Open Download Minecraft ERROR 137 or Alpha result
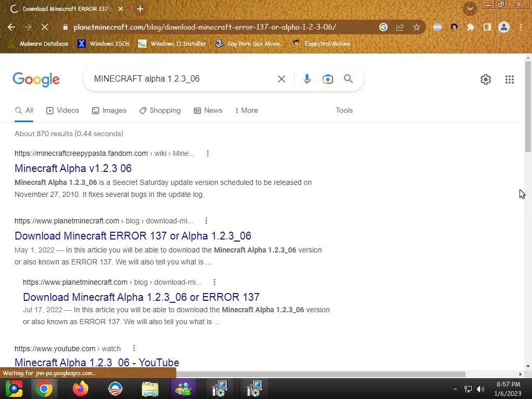Screen dimensions: 532x399 point(133,236)
